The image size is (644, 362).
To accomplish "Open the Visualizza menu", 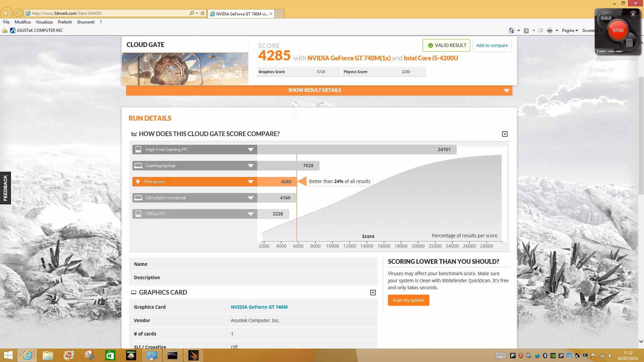I will [x=44, y=22].
